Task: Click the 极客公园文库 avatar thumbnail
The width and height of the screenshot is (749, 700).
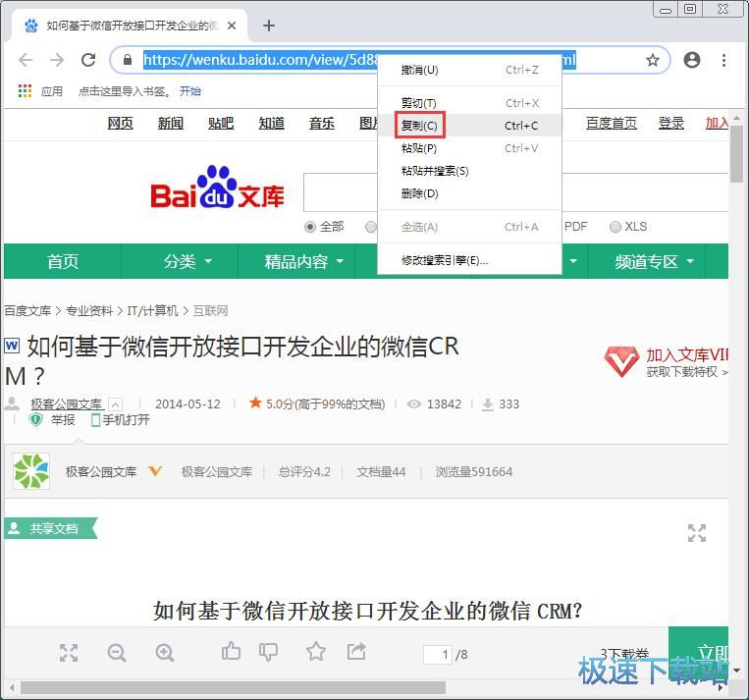Action: click(31, 471)
